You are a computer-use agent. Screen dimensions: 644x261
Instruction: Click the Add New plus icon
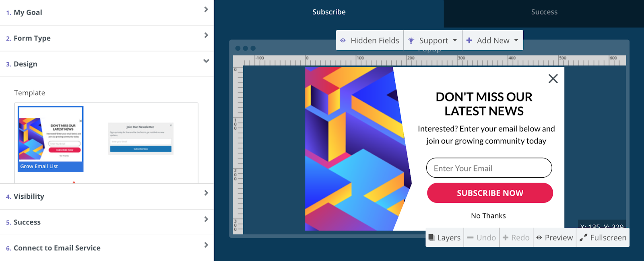(469, 40)
